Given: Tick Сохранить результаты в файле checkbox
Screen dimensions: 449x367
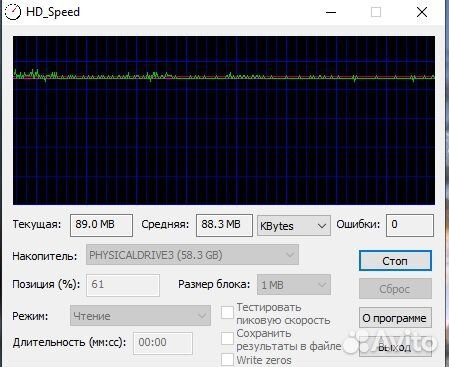Looking at the screenshot, I should (x=227, y=338).
